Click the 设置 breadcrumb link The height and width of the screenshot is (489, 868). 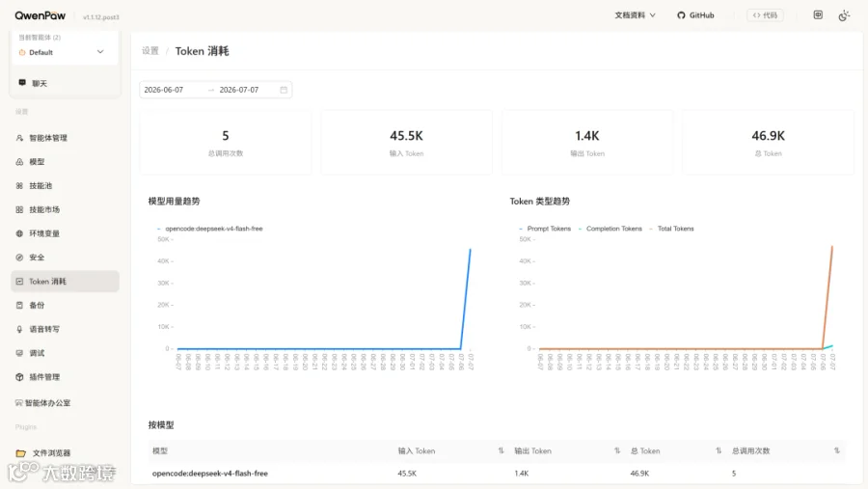coord(150,51)
